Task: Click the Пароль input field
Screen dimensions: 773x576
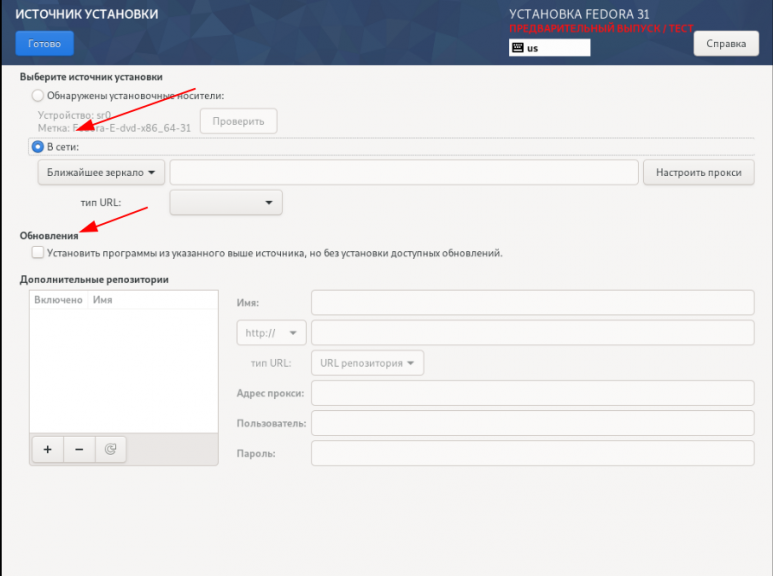Action: [532, 453]
